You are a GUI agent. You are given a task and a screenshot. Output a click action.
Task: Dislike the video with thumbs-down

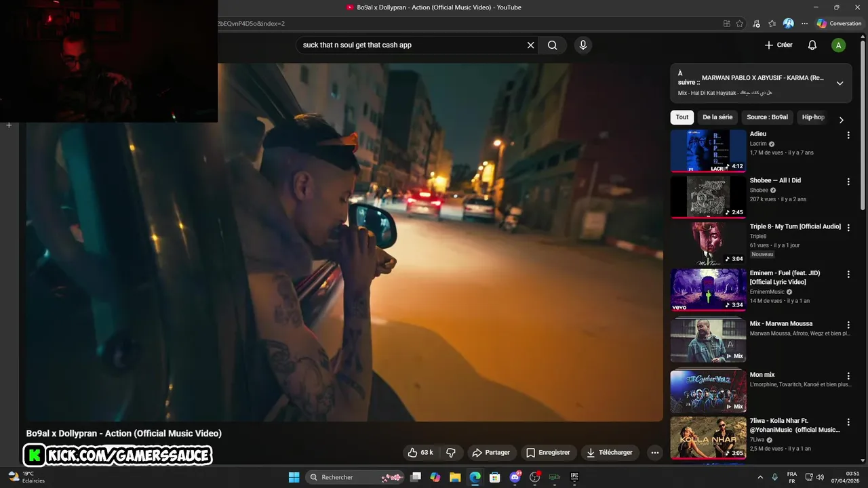[x=450, y=452]
